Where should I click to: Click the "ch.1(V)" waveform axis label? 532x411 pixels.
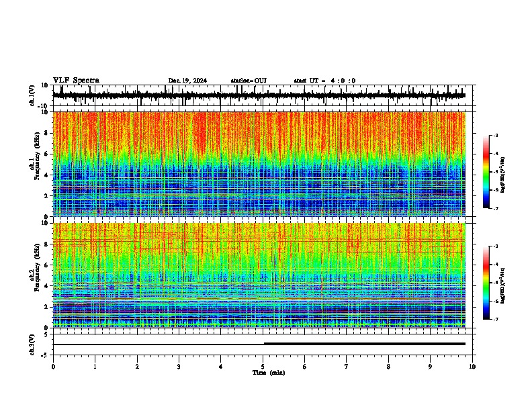point(32,95)
